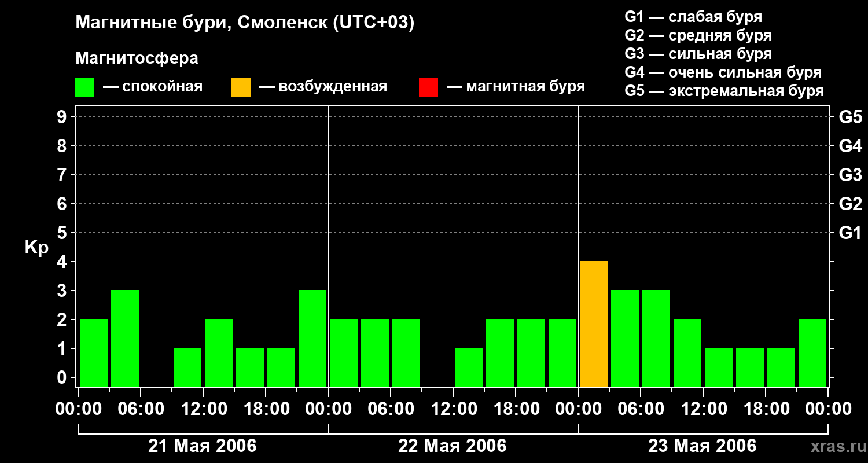Click the '18:00' time label under 22 May
This screenshot has width=868, height=463.
[x=516, y=409]
